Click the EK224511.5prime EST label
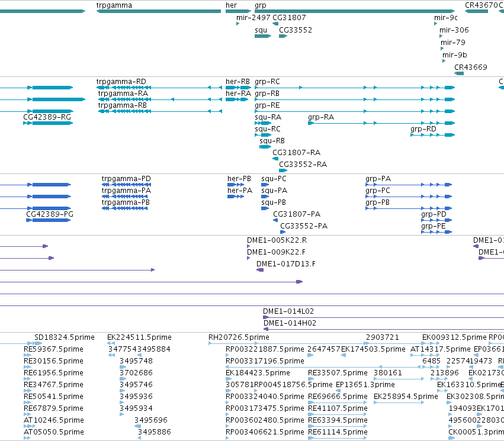Image resolution: width=504 pixels, height=441 pixels. (140, 337)
